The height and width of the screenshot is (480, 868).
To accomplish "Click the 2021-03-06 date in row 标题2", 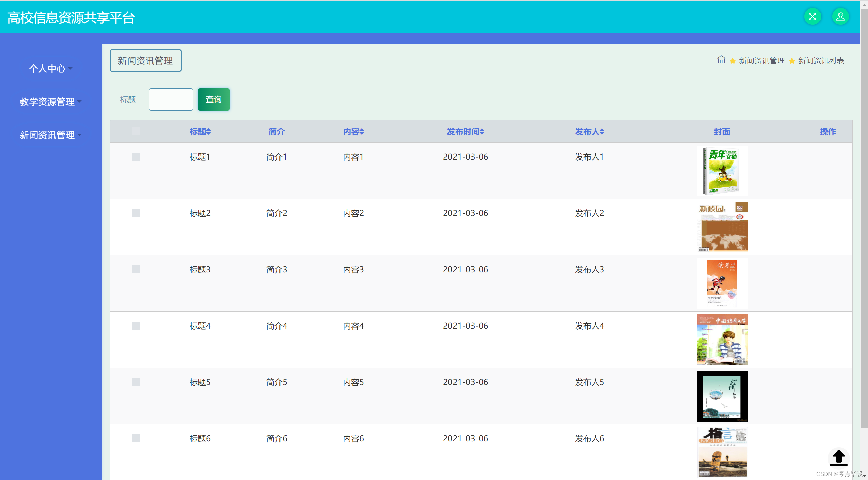I will click(465, 213).
